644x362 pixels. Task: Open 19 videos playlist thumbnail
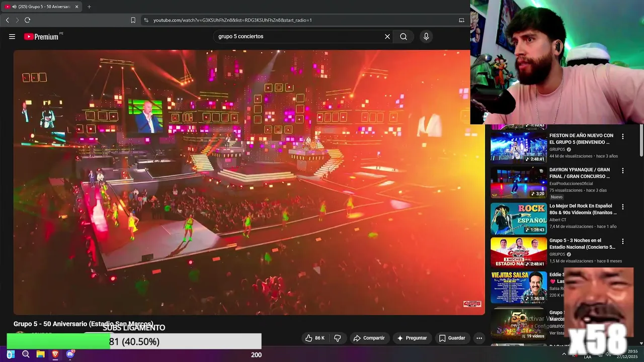(x=519, y=324)
